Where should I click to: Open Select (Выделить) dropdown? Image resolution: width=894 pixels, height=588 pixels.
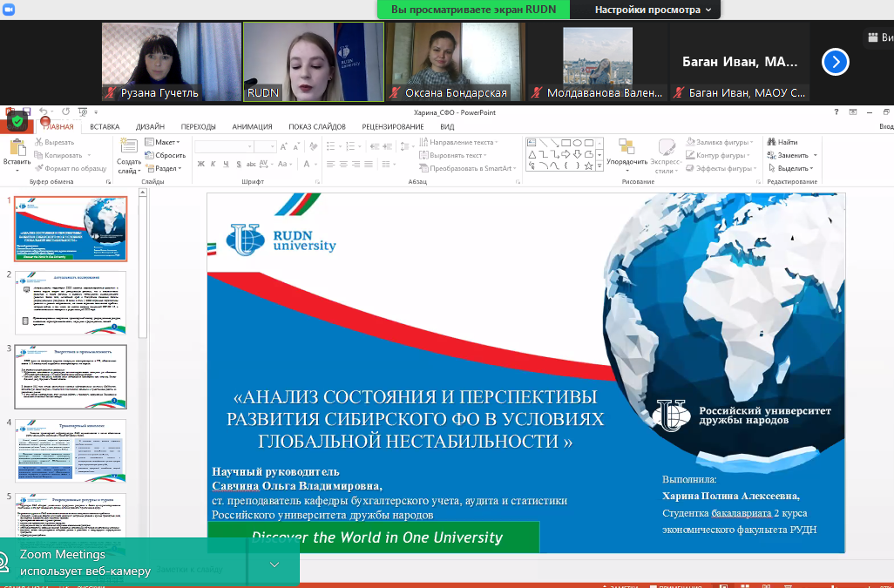(x=790, y=168)
